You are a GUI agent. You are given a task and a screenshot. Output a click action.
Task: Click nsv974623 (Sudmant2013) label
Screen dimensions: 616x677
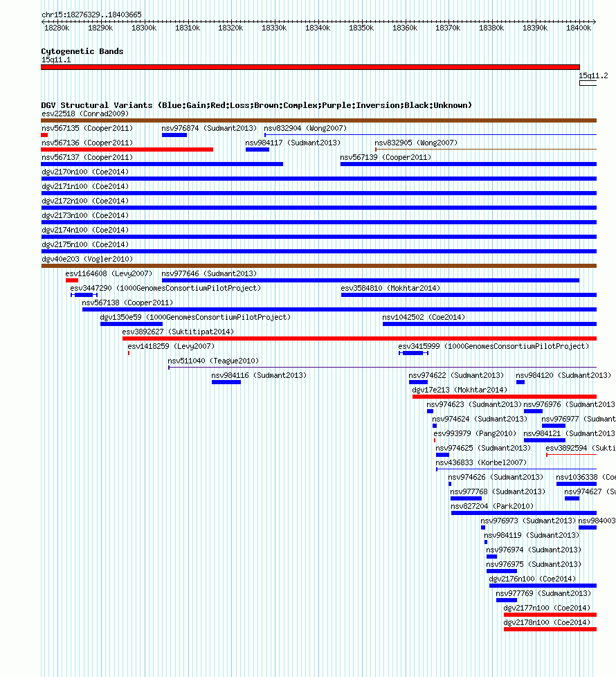[x=474, y=404]
